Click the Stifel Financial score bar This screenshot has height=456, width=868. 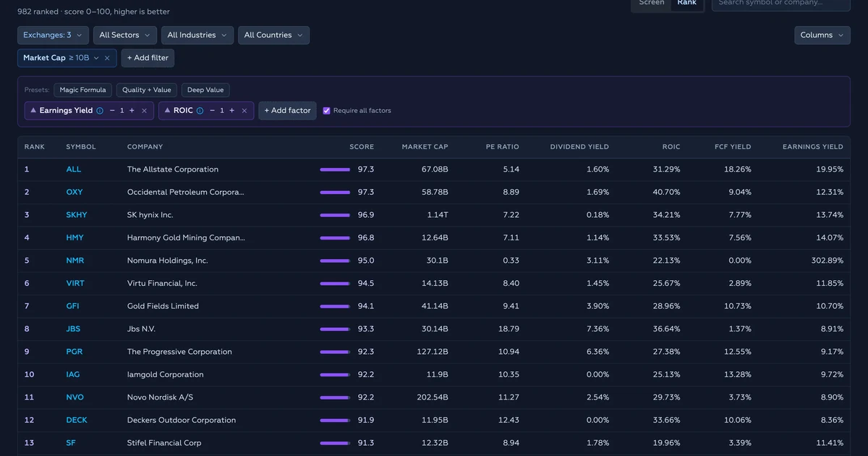[x=336, y=443]
